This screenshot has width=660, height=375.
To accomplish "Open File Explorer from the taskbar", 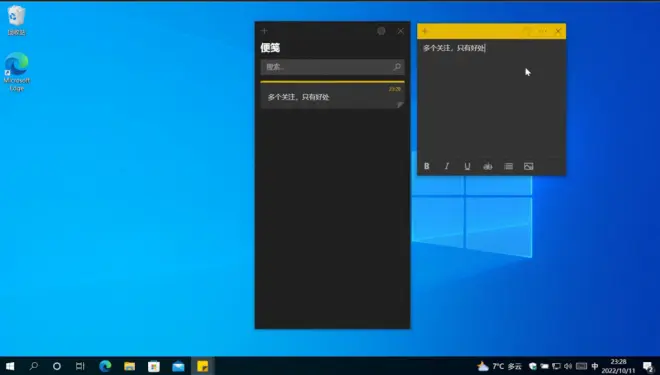I will [130, 366].
